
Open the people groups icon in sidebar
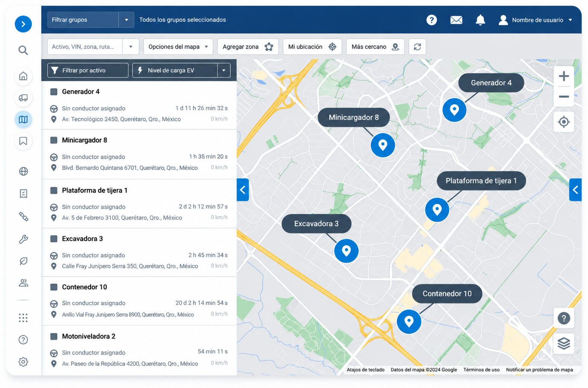[23, 283]
